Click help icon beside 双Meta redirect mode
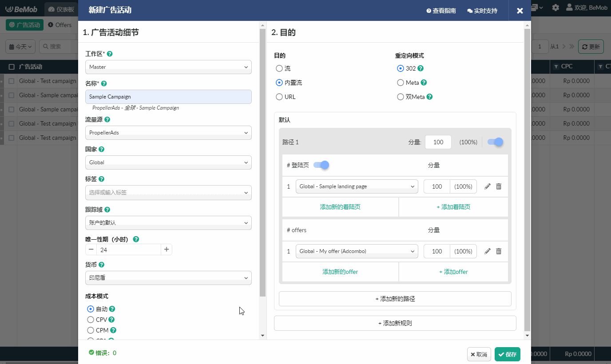 (429, 97)
